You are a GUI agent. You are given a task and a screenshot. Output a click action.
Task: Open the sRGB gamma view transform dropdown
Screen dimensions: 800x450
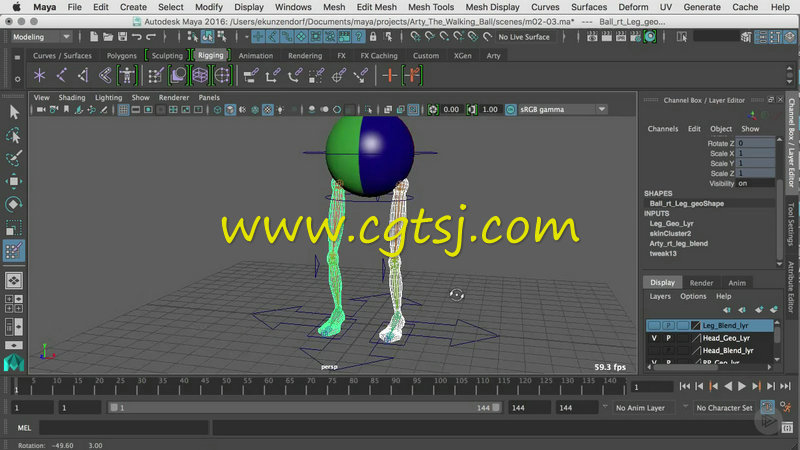point(563,109)
